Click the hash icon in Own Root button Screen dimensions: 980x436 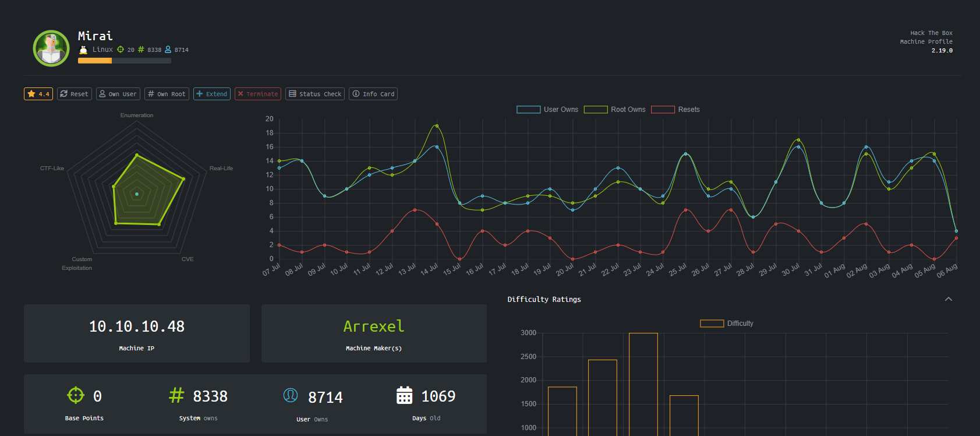pyautogui.click(x=151, y=94)
